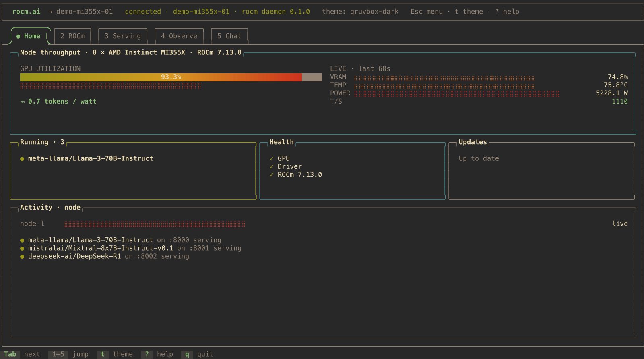Viewport: 644px width, 359px height.
Task: Click the dotted sparkline under GPU utilization
Action: [111, 85]
